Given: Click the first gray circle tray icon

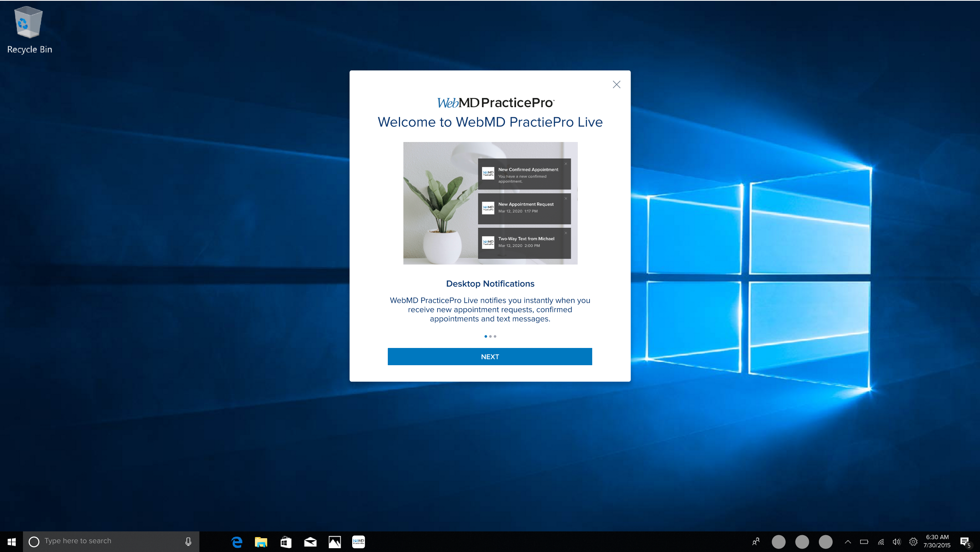Looking at the screenshot, I should (x=779, y=542).
